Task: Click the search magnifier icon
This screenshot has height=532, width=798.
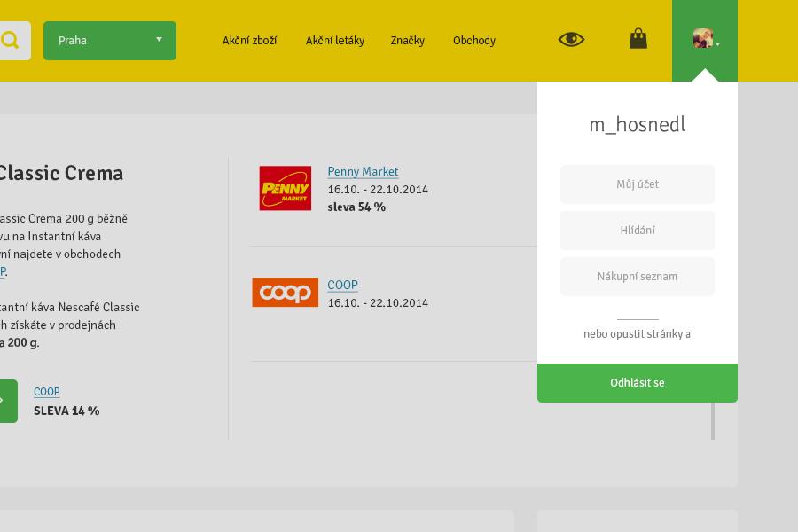Action: (11, 41)
